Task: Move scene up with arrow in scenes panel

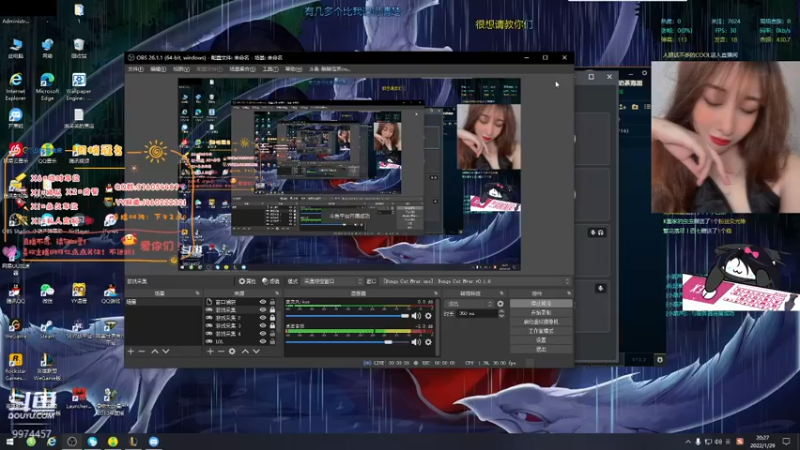Action: [155, 351]
